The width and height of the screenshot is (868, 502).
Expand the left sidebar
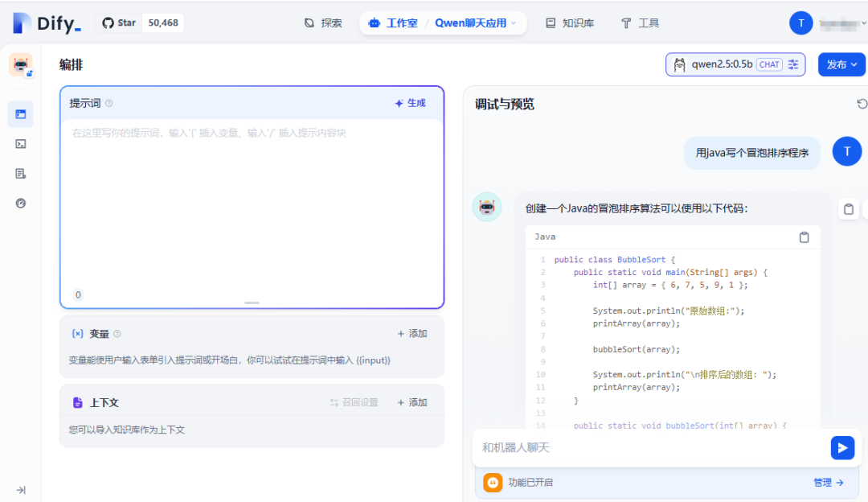(x=21, y=490)
